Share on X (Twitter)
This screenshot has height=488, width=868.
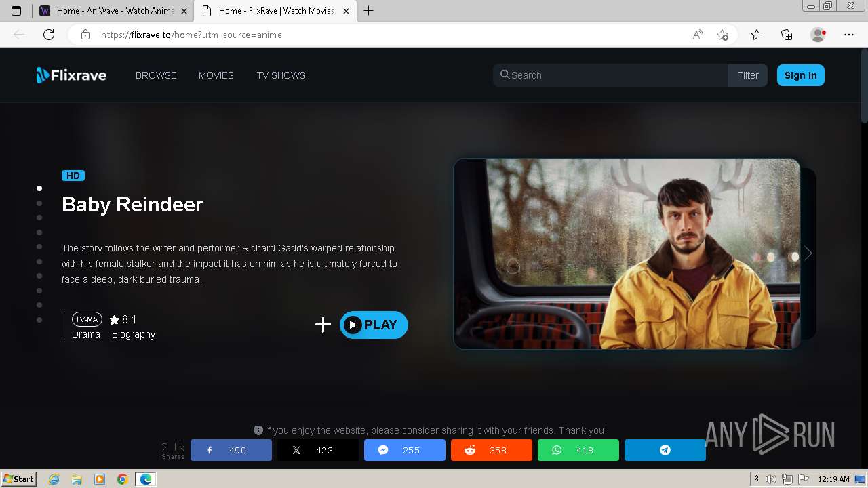coord(318,450)
